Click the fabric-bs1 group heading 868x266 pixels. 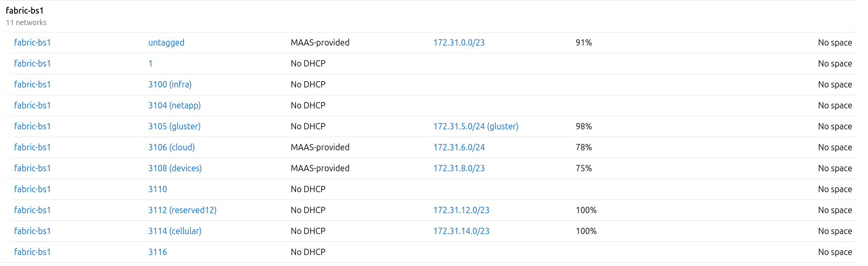[x=25, y=10]
